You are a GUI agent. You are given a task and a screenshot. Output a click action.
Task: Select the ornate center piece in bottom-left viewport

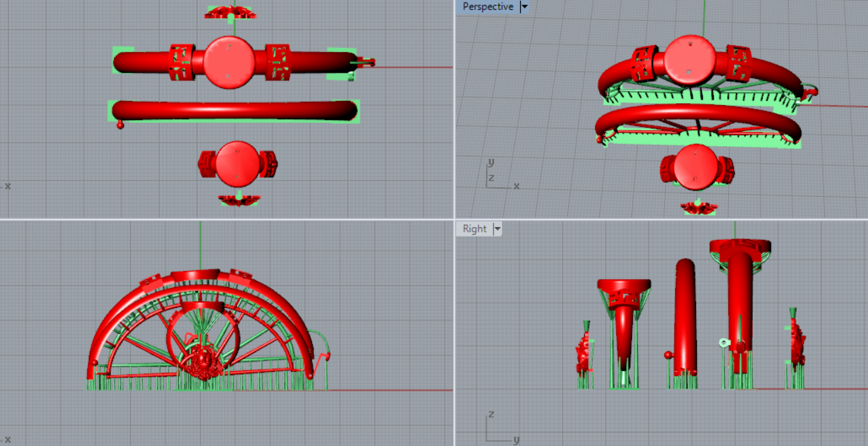202,364
